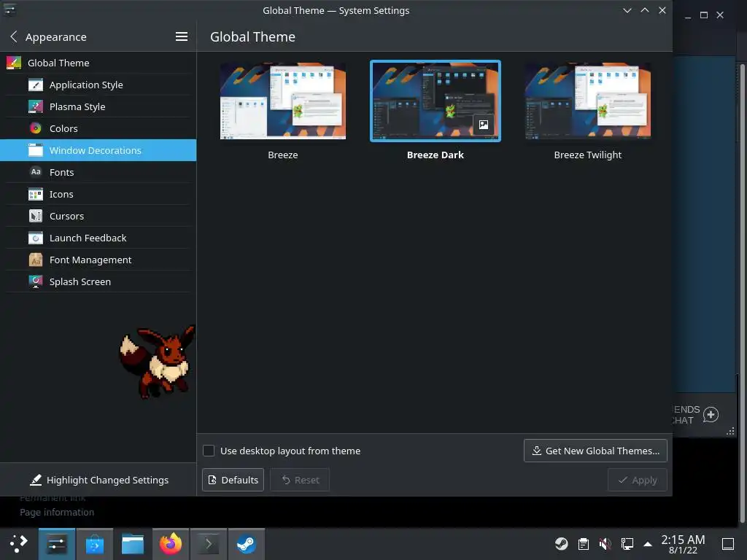This screenshot has width=747, height=560.
Task: Click the Icons settings icon
Action: click(x=36, y=194)
